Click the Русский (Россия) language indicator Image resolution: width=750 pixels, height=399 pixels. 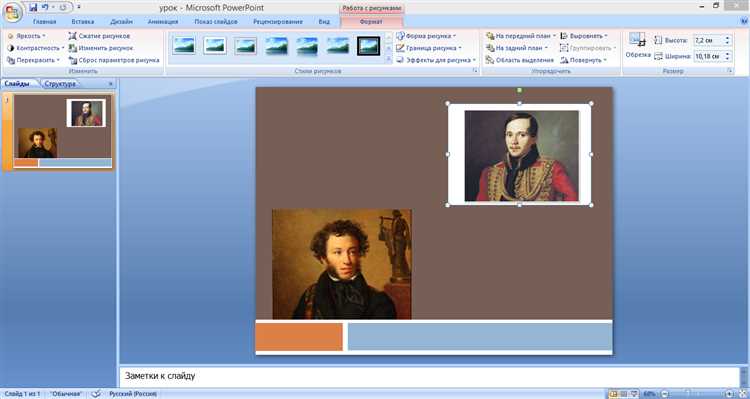tap(133, 394)
